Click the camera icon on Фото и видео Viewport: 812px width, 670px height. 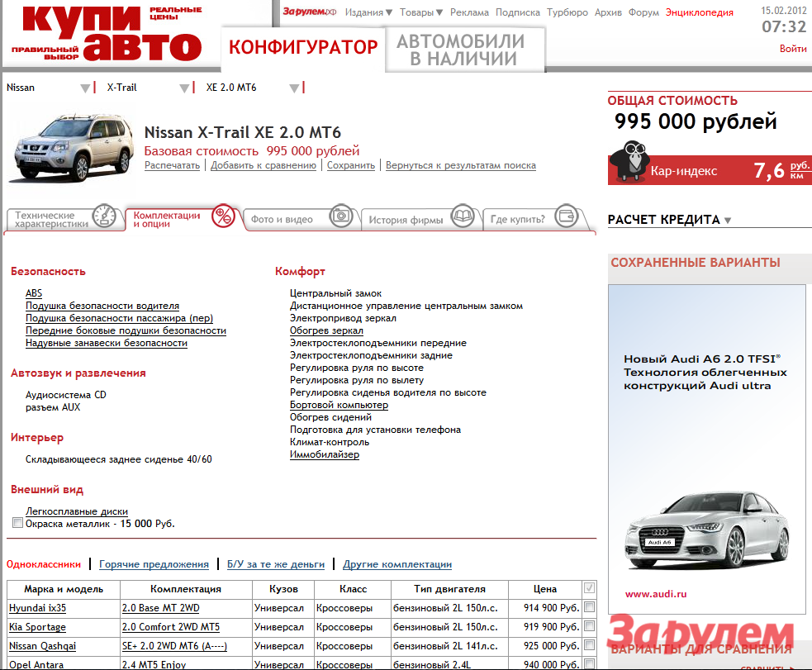[340, 217]
